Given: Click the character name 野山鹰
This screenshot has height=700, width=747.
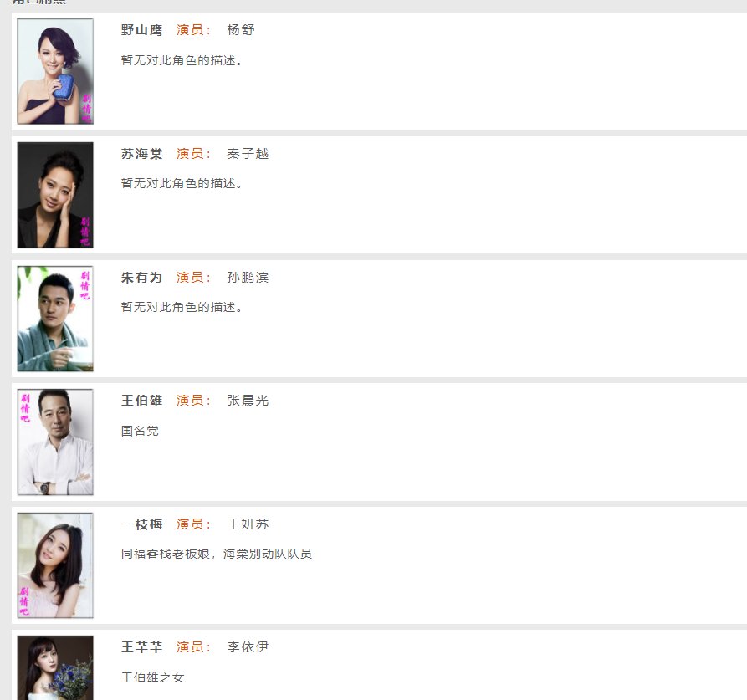Looking at the screenshot, I should pos(142,30).
